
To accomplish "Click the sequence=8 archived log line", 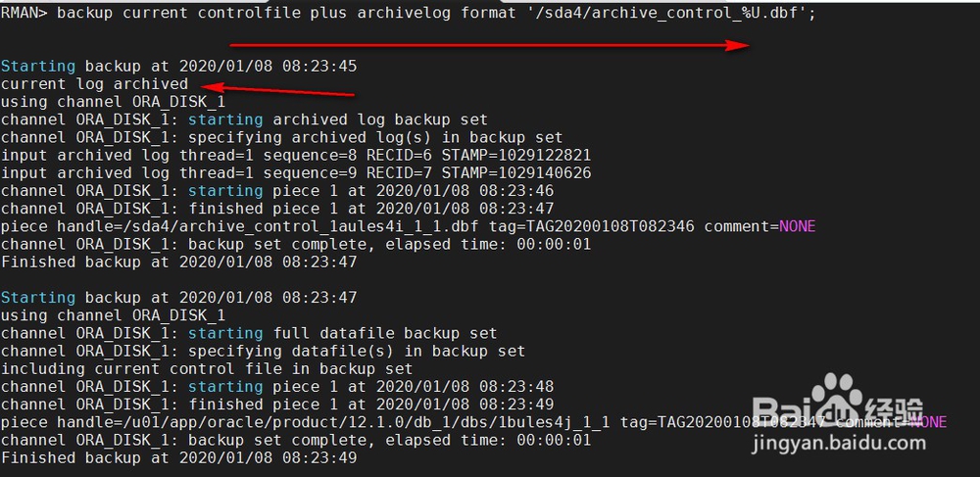I will (296, 155).
